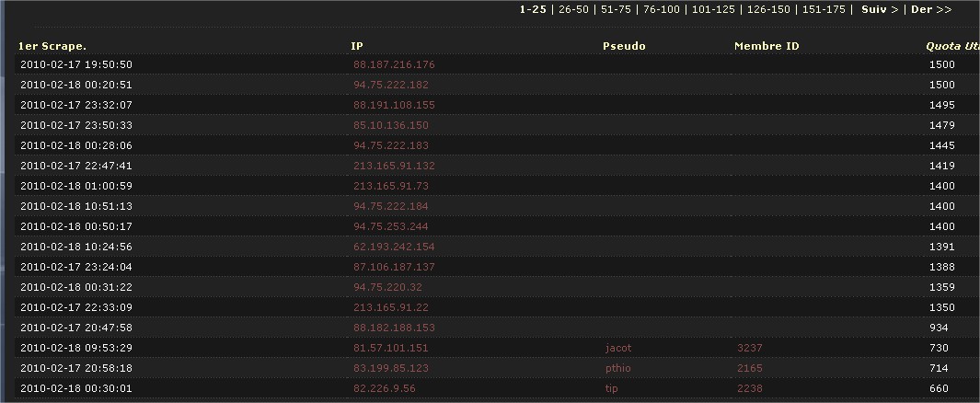This screenshot has height=403, width=980.
Task: Select quota value 660
Action: click(939, 388)
